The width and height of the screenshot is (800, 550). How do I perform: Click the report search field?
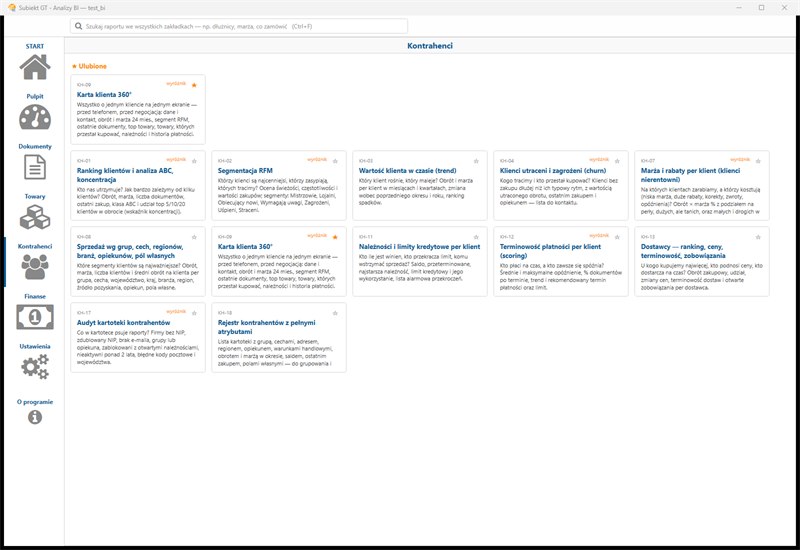pyautogui.click(x=239, y=26)
